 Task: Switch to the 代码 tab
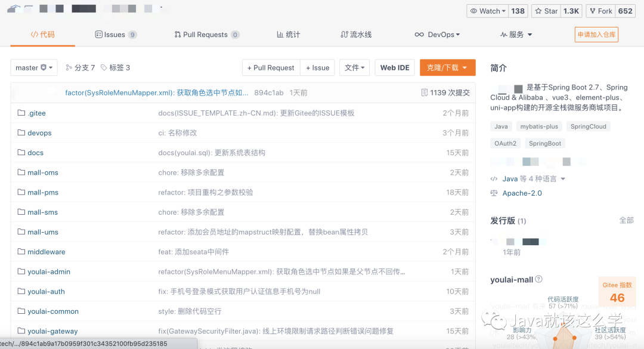pyautogui.click(x=43, y=35)
